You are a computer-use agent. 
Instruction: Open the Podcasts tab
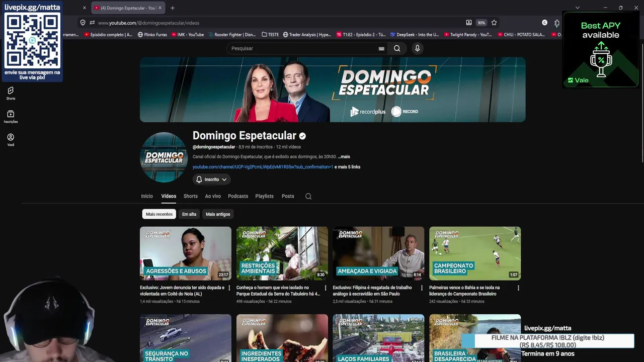pyautogui.click(x=238, y=196)
